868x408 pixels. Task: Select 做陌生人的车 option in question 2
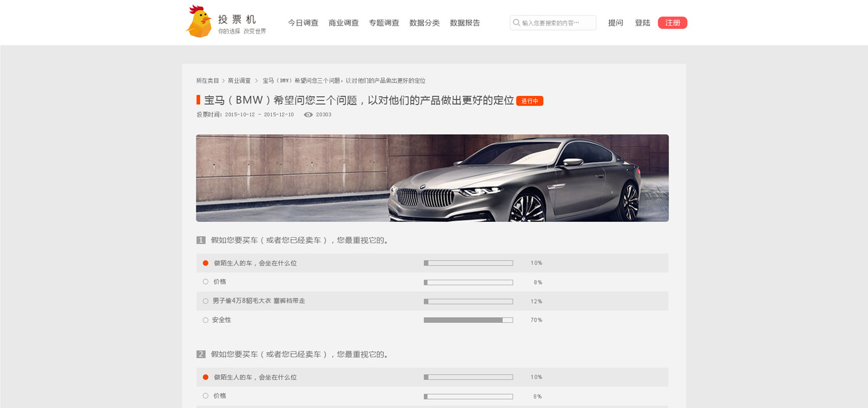206,377
